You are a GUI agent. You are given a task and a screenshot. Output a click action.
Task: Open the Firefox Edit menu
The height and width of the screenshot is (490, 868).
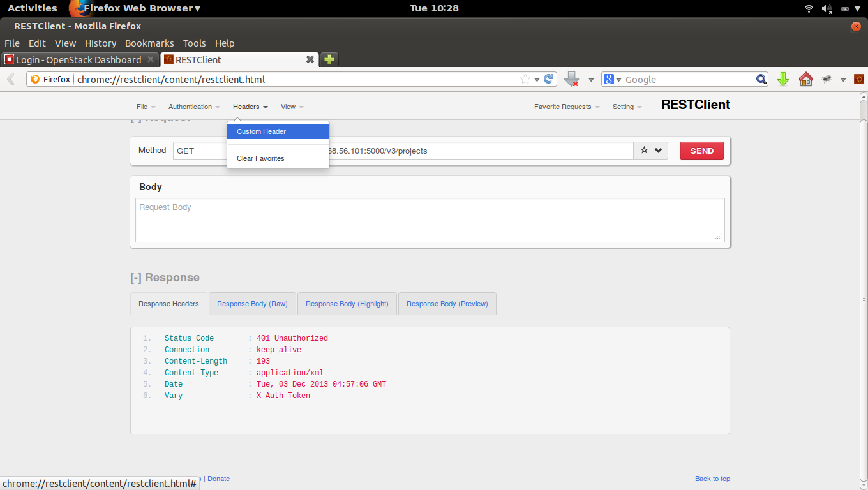point(38,43)
